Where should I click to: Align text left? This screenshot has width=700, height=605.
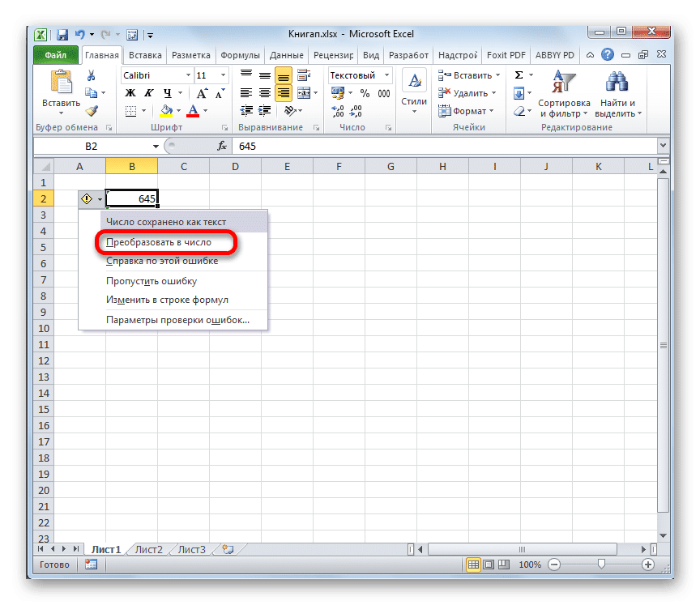246,93
